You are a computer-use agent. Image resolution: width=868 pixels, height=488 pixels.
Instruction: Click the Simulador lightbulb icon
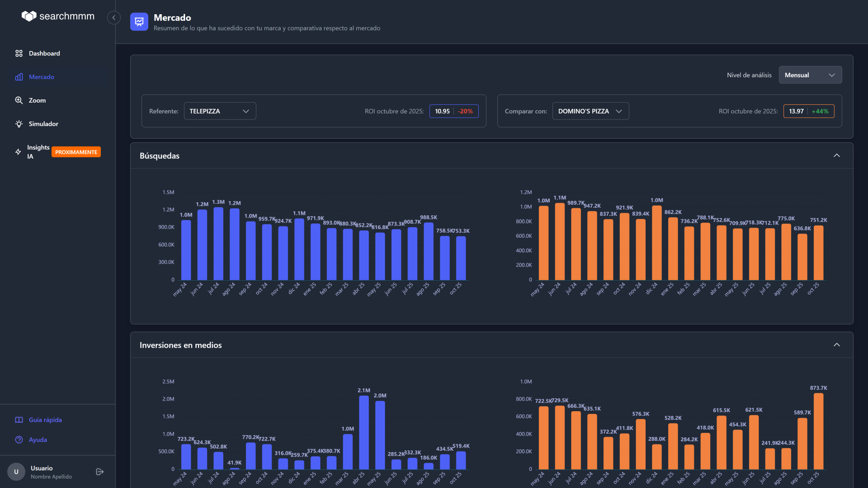coord(19,124)
